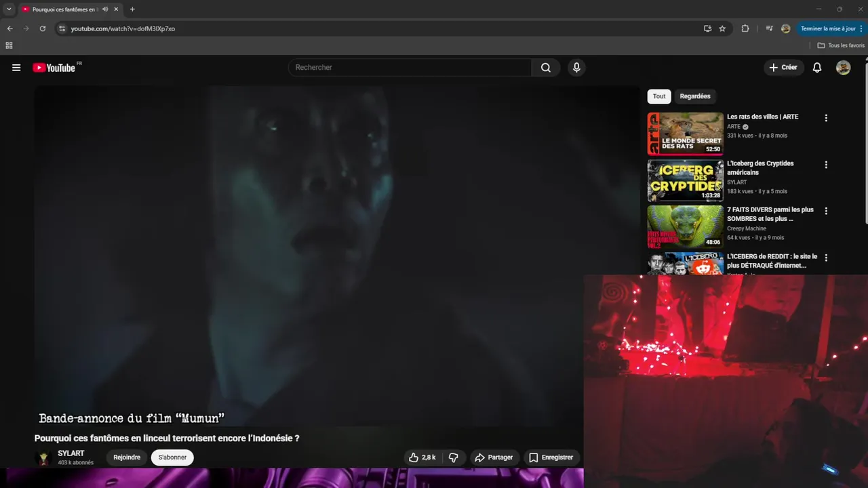Open options for L'Iceberg des Cryptides video
This screenshot has height=488, width=868.
point(826,165)
